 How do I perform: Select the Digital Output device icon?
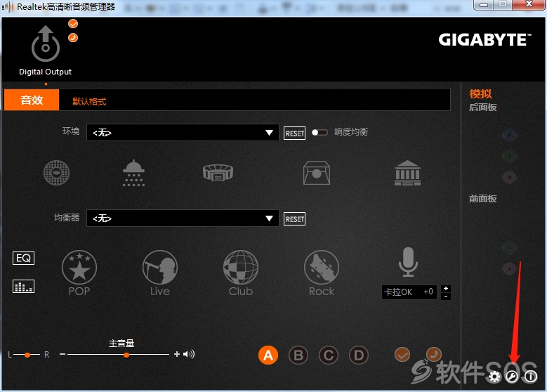click(46, 44)
